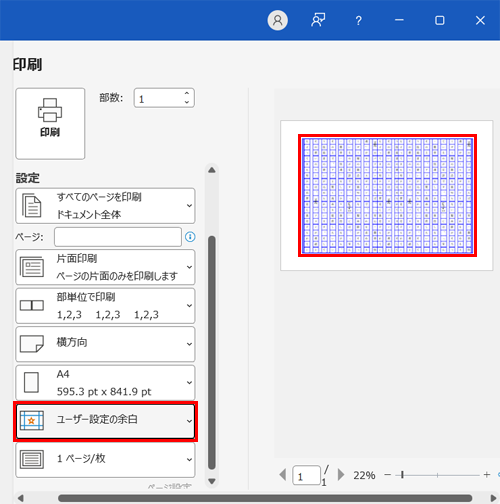500x504 pixels.
Task: Click the zoom out minus icon
Action: point(387,475)
